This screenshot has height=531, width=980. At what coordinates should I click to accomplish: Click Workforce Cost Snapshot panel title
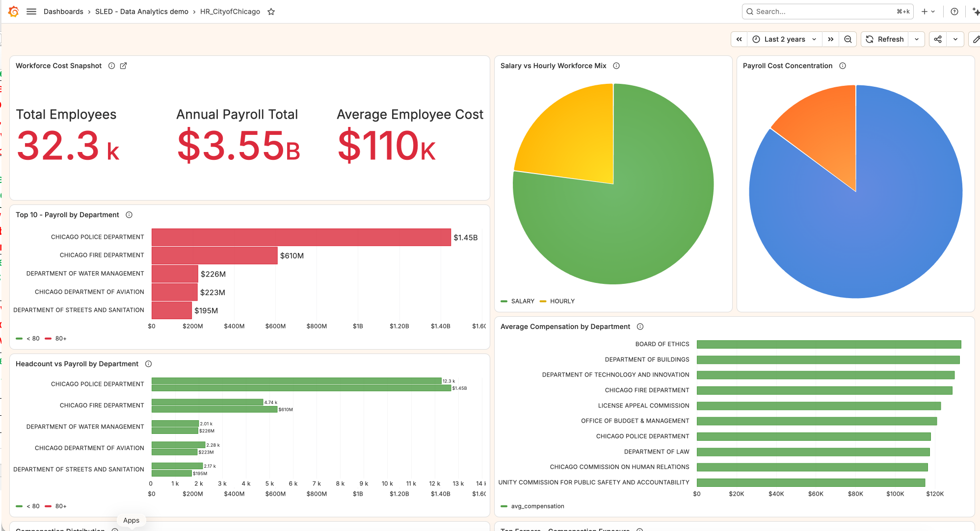coord(58,66)
